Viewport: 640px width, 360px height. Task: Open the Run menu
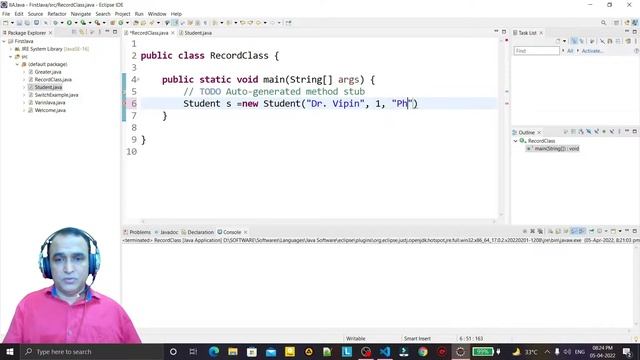coord(139,14)
